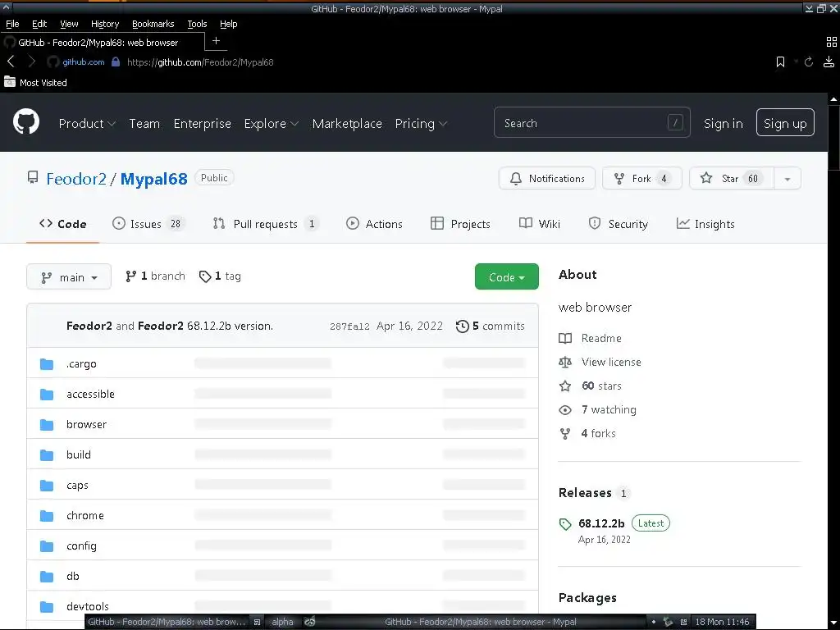Image resolution: width=840 pixels, height=630 pixels.
Task: Open the 5 commits history link
Action: coord(491,326)
